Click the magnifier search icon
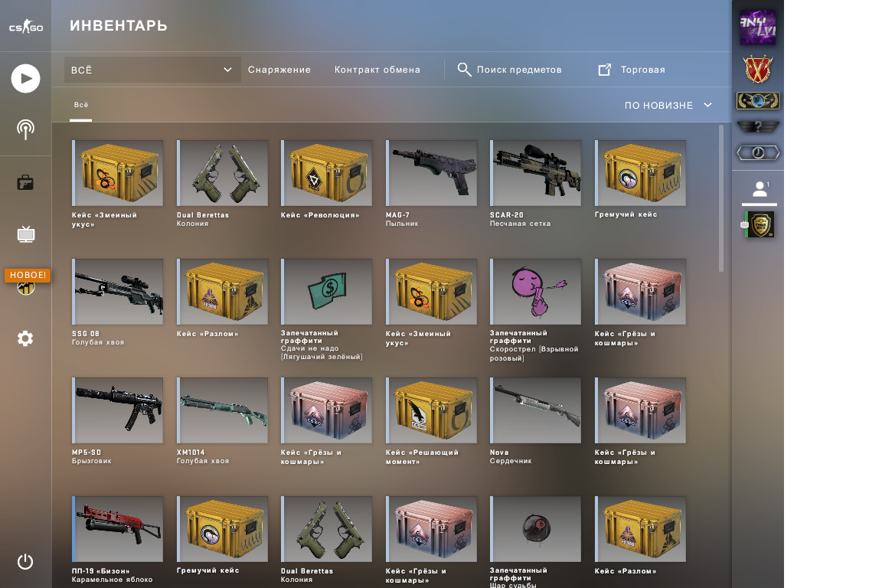Viewport: 882px width, 588px height. (x=464, y=69)
